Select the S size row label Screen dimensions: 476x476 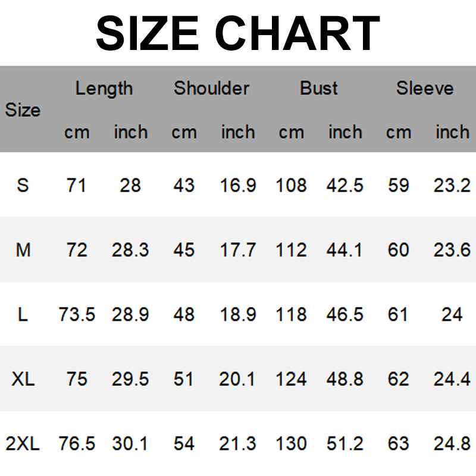23,185
